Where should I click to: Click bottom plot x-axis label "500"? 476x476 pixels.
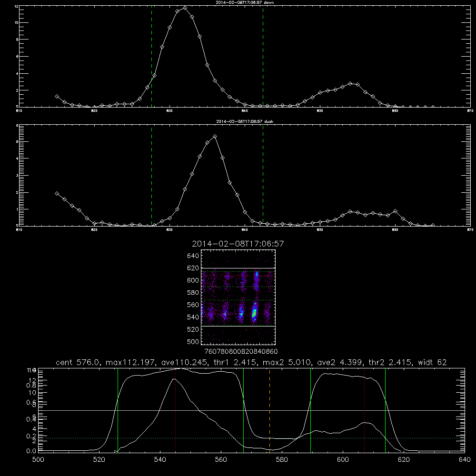(x=38, y=460)
